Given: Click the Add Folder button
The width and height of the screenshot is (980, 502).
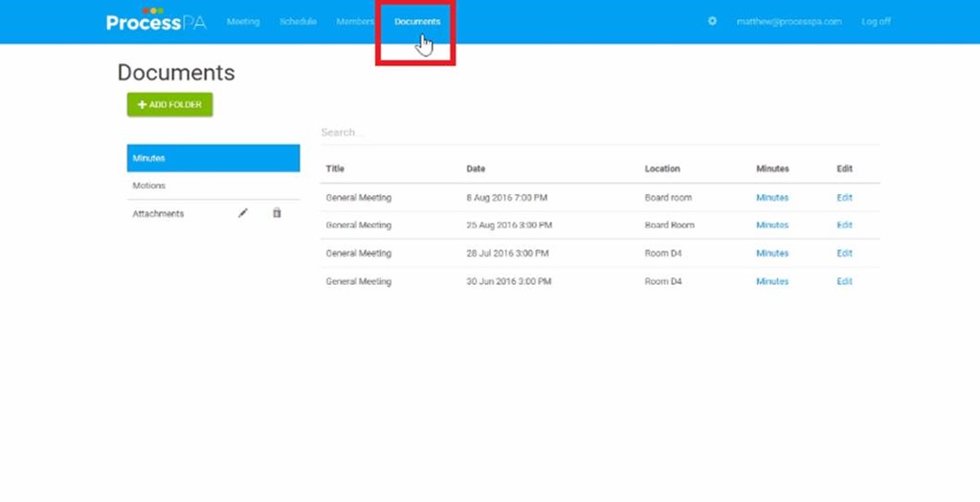Looking at the screenshot, I should [169, 104].
